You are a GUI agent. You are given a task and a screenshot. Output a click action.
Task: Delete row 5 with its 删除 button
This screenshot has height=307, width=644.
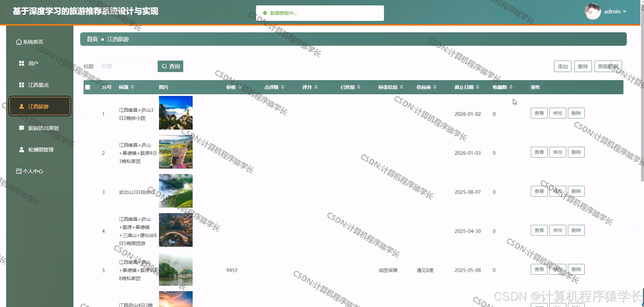pyautogui.click(x=576, y=269)
